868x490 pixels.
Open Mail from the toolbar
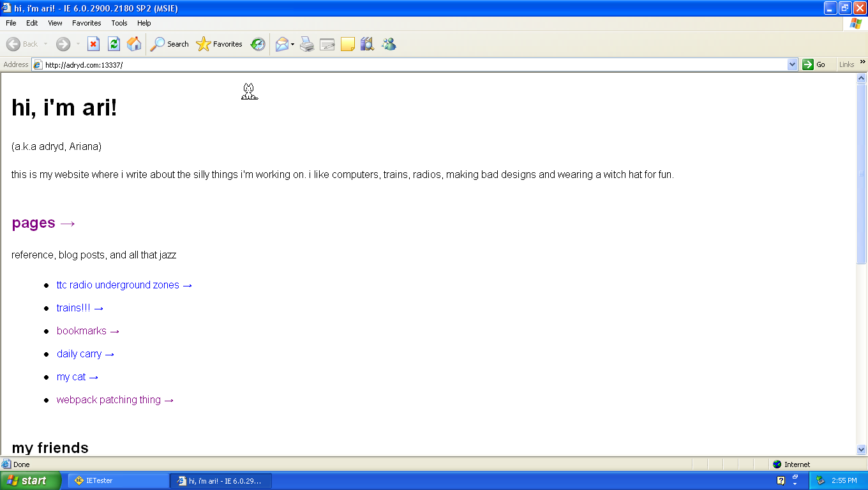(281, 43)
